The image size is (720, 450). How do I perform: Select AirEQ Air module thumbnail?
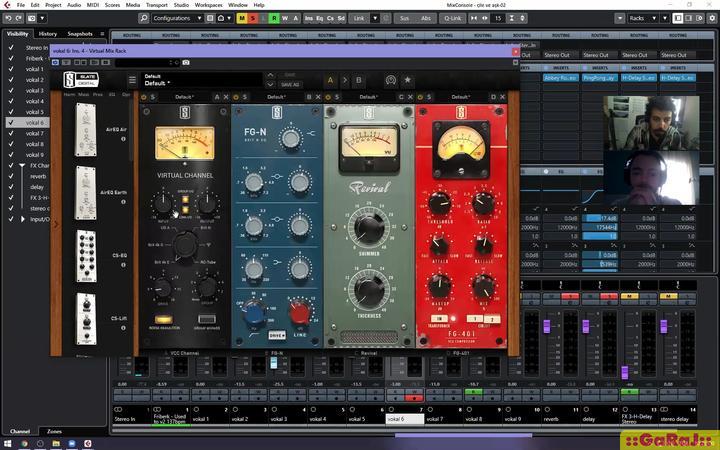coord(86,130)
